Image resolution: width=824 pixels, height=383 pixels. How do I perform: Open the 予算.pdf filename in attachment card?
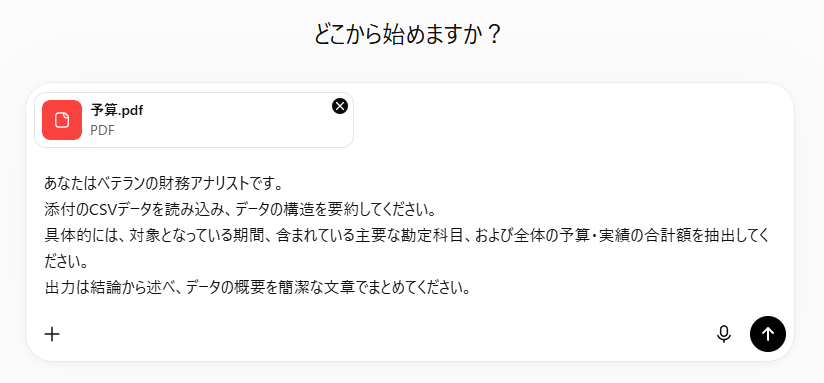tap(117, 110)
